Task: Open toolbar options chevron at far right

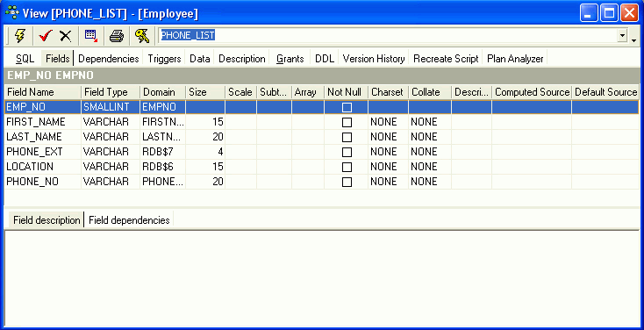Action: [x=634, y=39]
